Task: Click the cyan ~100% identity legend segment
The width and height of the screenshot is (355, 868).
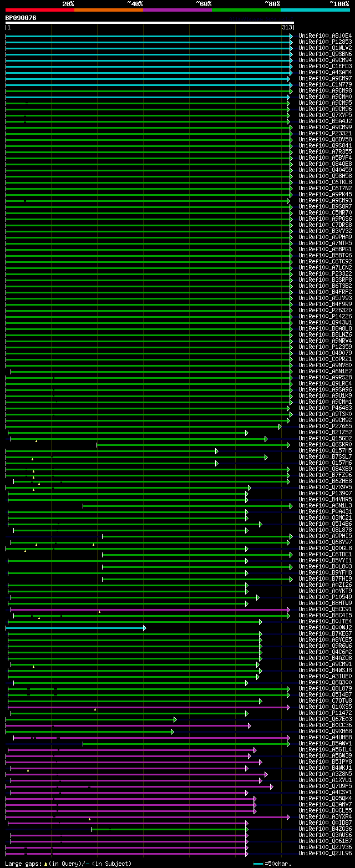Action: pos(315,10)
